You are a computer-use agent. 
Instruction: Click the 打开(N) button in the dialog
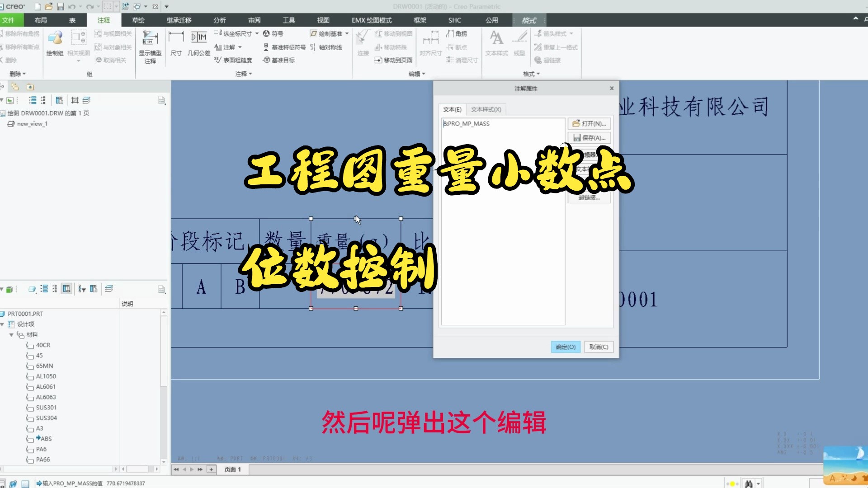589,123
